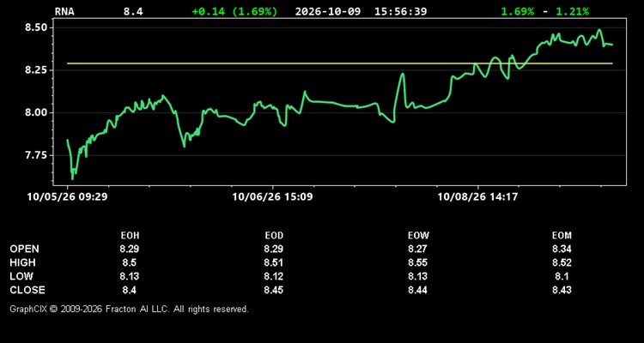The image size is (644, 343).
Task: Click the EOW column header
Action: [418, 236]
